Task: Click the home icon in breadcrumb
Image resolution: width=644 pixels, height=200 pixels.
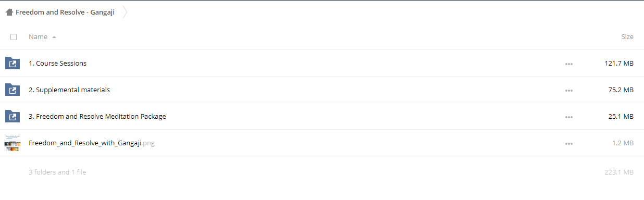Action: point(9,12)
